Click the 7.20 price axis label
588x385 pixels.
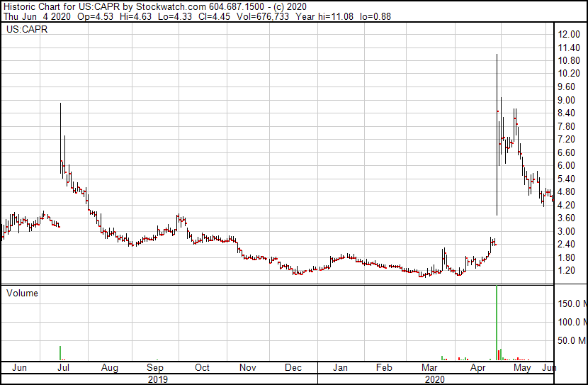[x=566, y=139]
